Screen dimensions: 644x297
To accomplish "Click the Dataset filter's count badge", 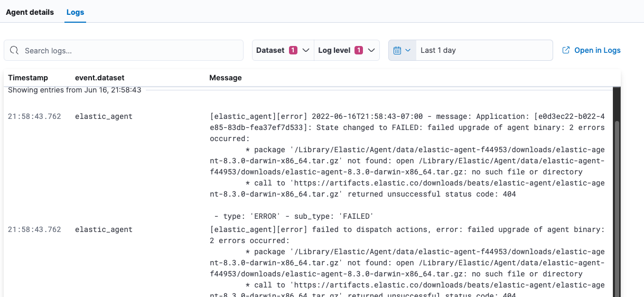I will [x=293, y=50].
